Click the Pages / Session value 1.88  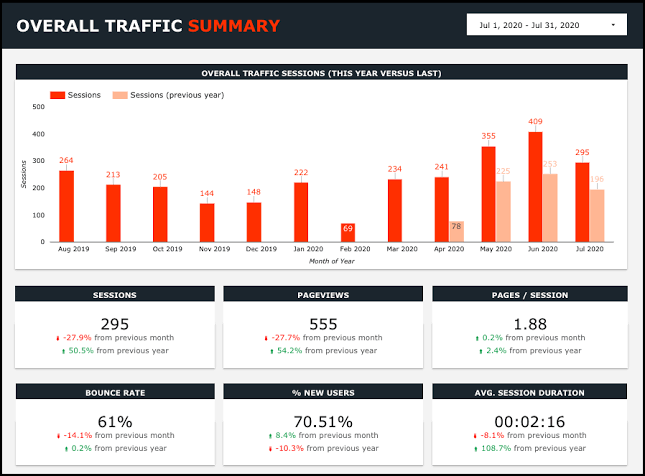(x=530, y=324)
